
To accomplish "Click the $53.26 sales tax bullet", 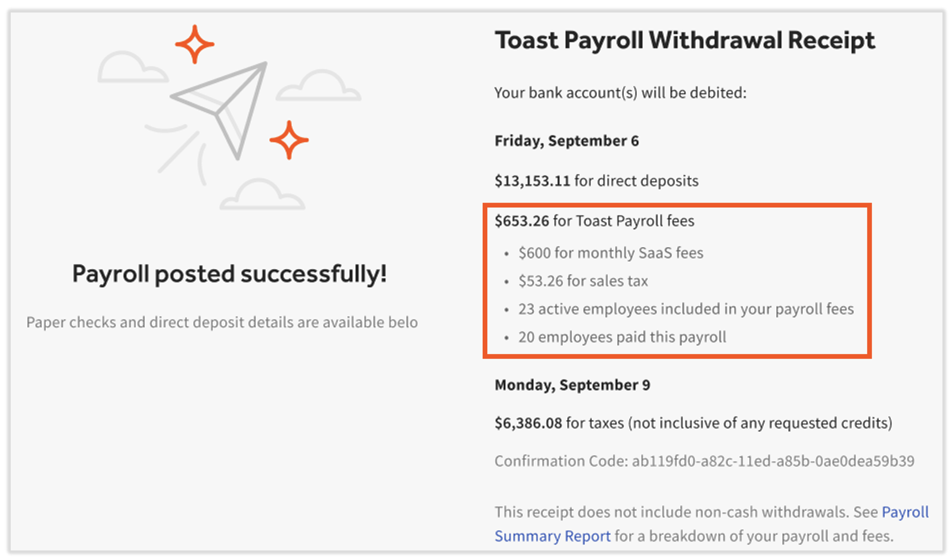I will coord(583,281).
